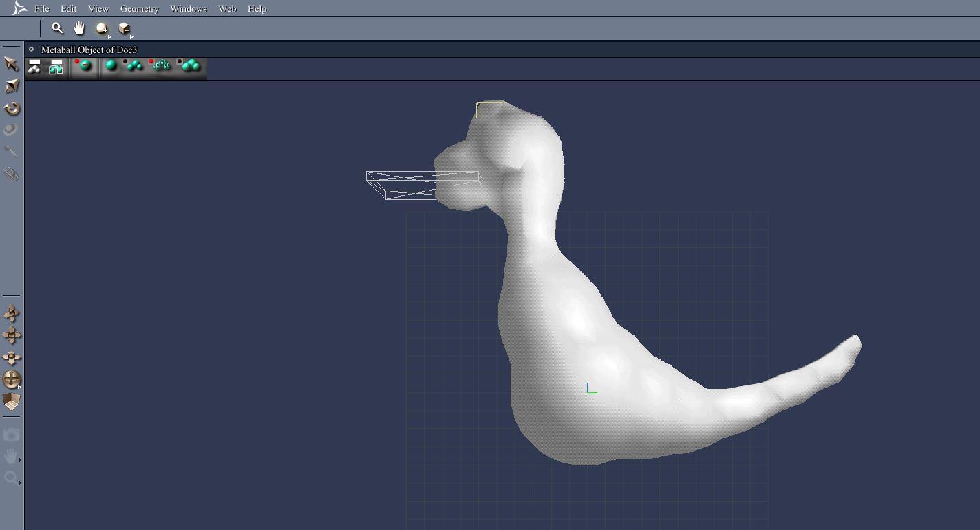Click the "Metaball Object of Doc3" title text
Viewport: 980px width, 530px height.
click(89, 50)
